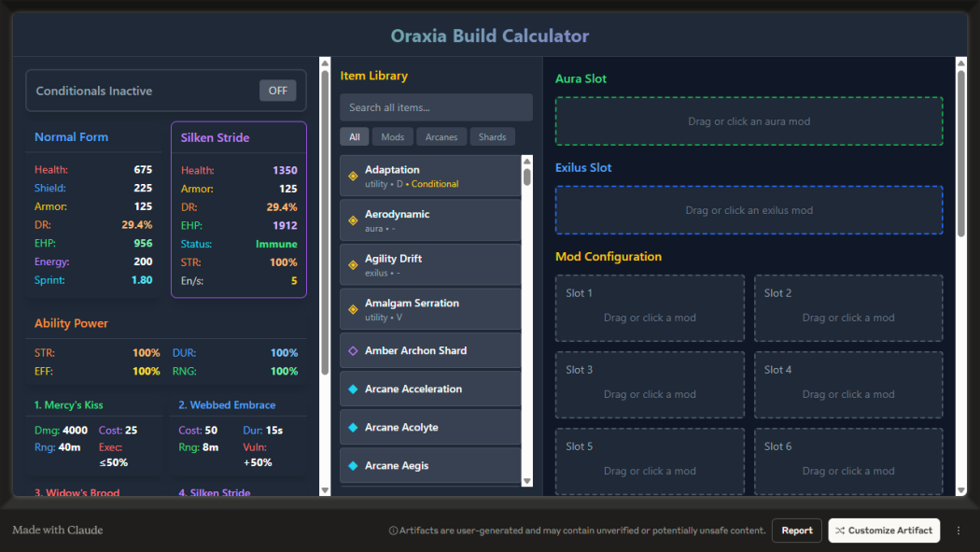
Task: Click the Arcane Acolyte diamond icon
Action: [x=353, y=427]
